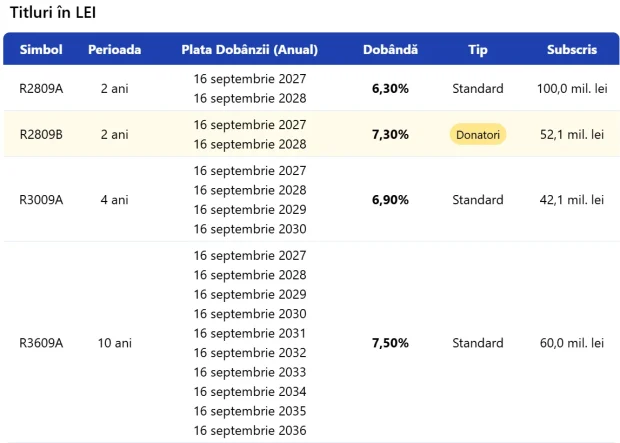The image size is (620, 443).
Task: Select the 16 septembrie 2036 date
Action: tap(250, 430)
